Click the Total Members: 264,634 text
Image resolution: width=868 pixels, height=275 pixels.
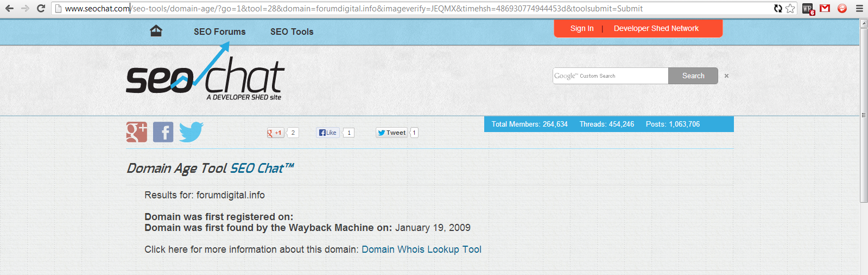pos(529,124)
